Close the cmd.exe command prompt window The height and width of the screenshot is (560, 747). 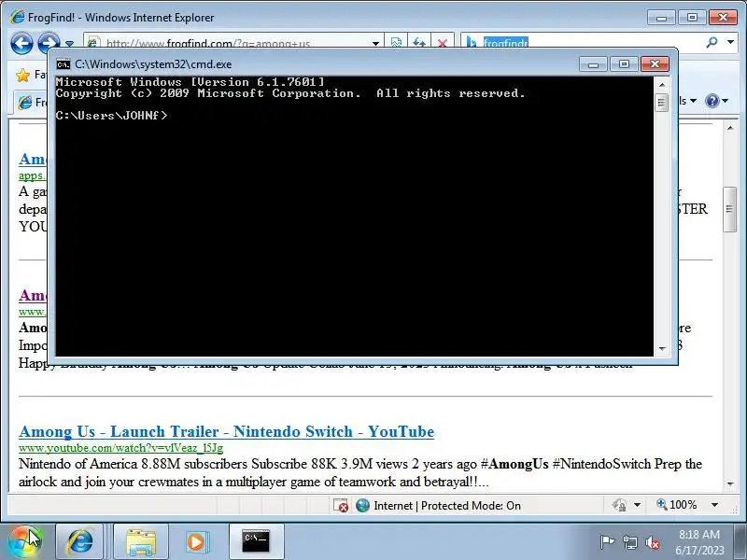click(655, 63)
